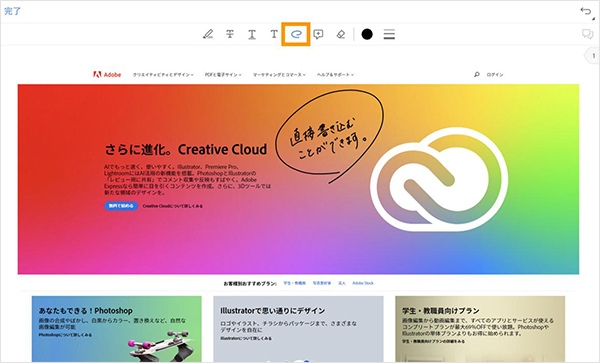Select the strikethrough text tool
This screenshot has width=600, height=363.
click(x=230, y=34)
